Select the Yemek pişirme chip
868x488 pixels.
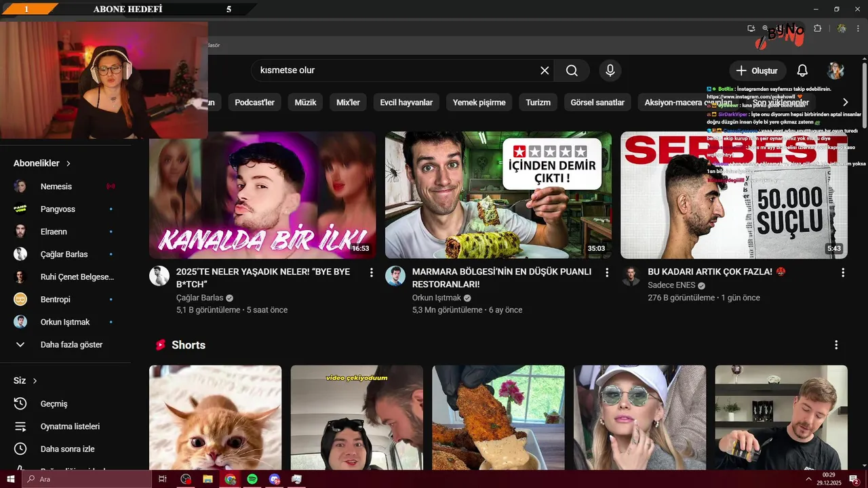[479, 102]
